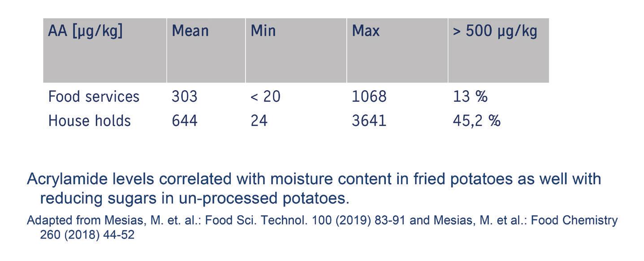The image size is (644, 261).
Task: Select the 1068 maximum value cell
Action: coord(369,97)
